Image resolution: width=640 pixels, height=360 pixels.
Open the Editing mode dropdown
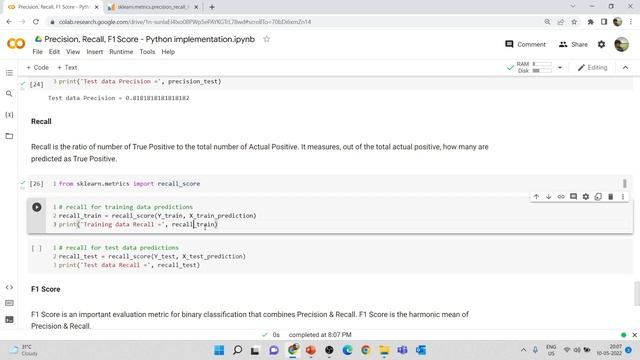coord(593,67)
